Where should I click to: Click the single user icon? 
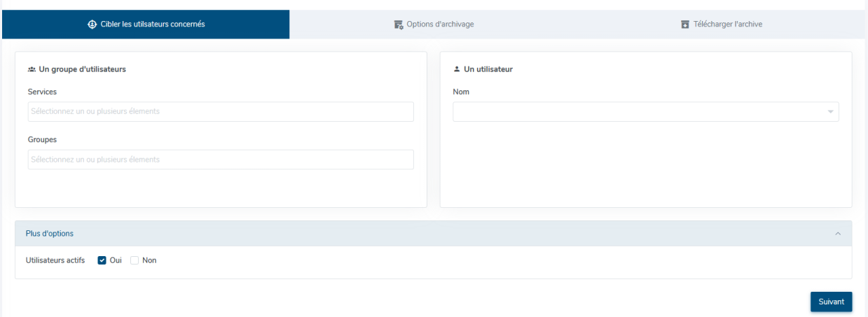tap(457, 69)
